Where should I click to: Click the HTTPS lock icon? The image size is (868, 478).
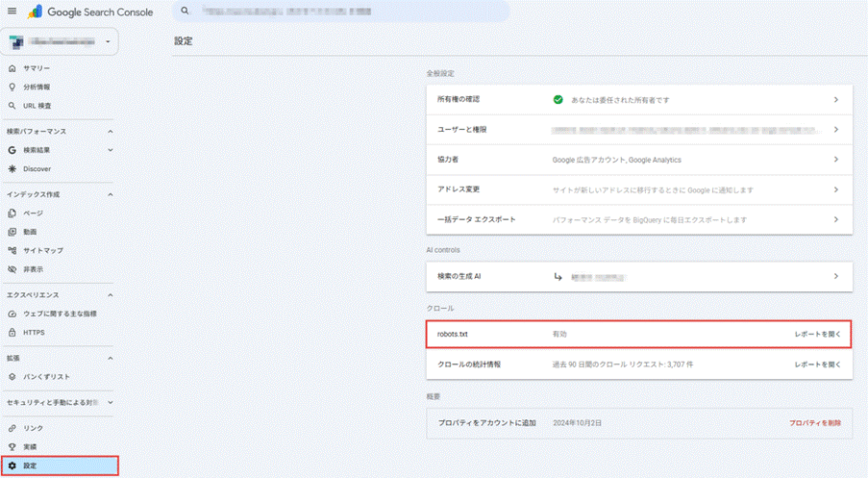click(12, 333)
